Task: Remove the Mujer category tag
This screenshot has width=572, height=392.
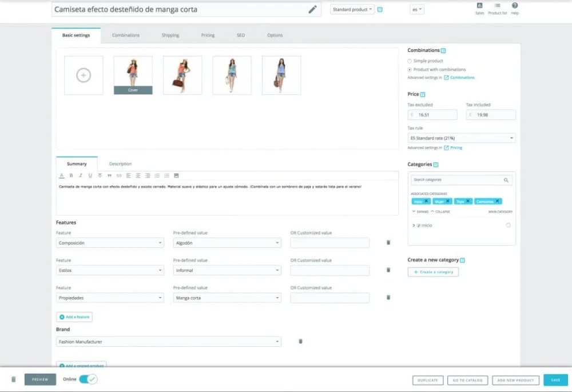Action: (x=448, y=201)
